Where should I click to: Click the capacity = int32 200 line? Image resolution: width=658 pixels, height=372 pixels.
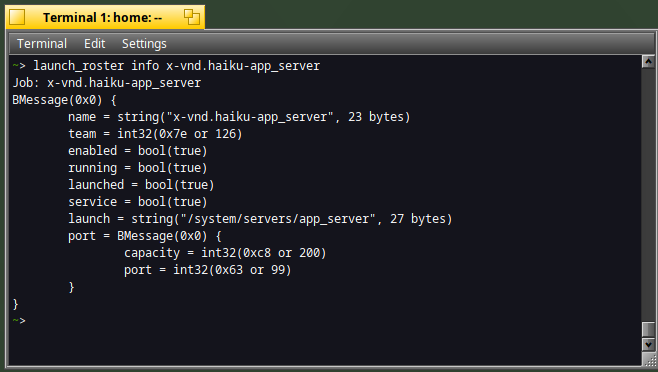(x=225, y=253)
